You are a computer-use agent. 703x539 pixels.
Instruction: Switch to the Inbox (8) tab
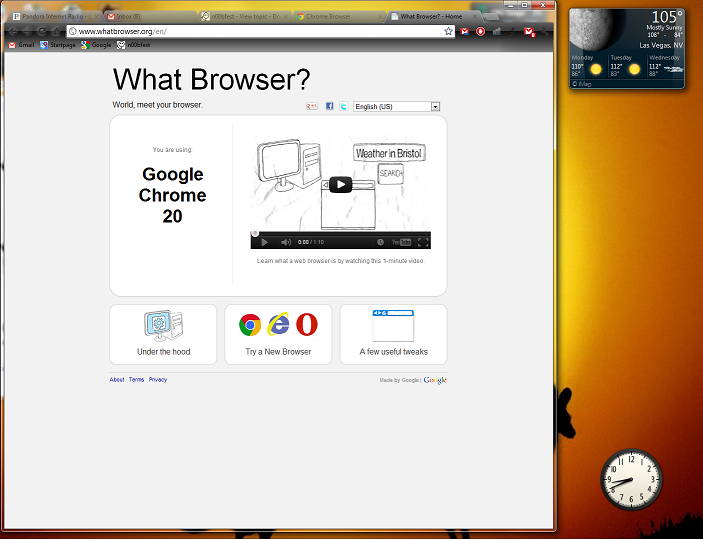coord(150,17)
